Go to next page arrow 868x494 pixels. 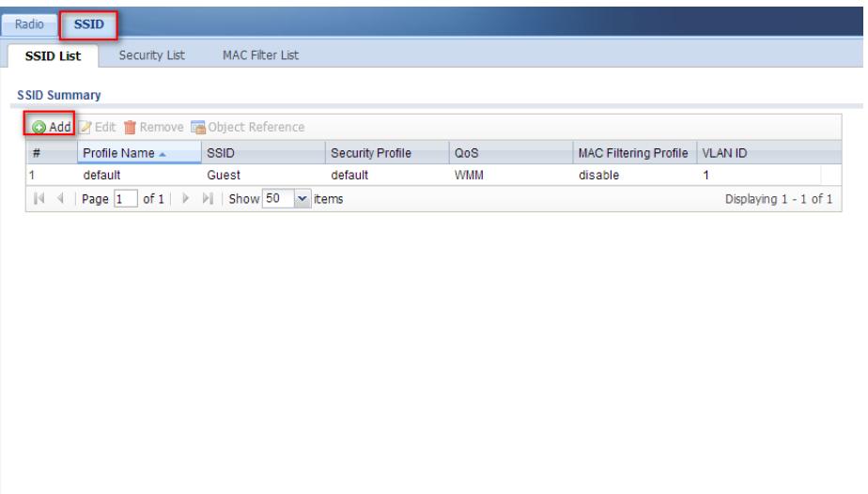coord(185,198)
